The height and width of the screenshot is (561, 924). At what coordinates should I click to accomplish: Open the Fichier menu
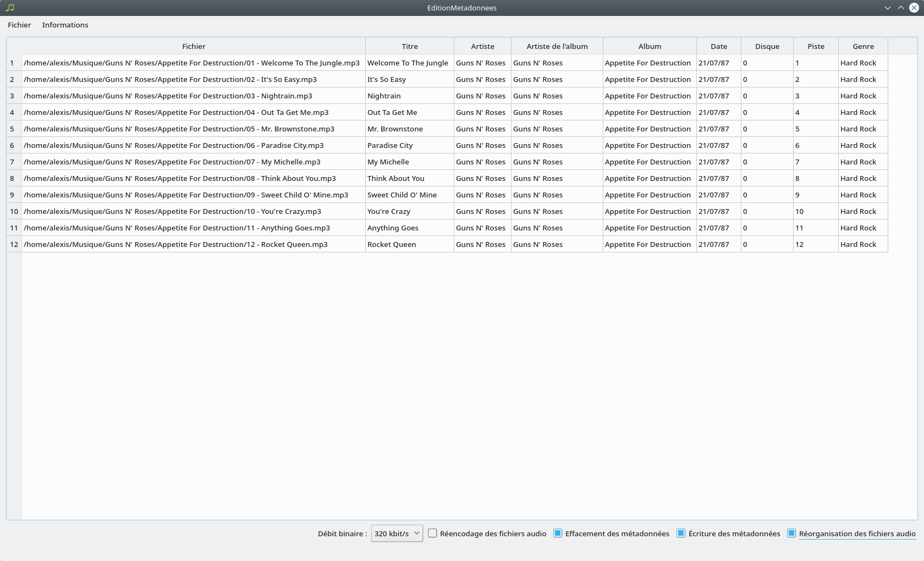click(19, 25)
